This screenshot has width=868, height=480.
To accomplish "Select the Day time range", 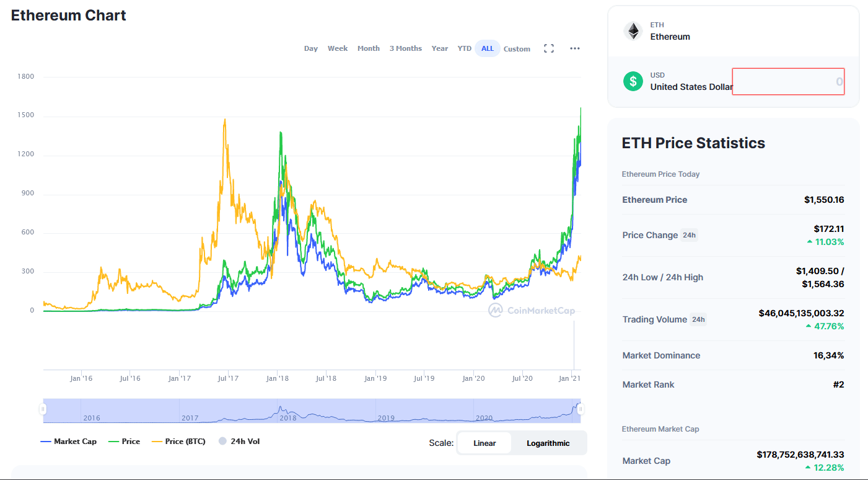I will point(311,48).
